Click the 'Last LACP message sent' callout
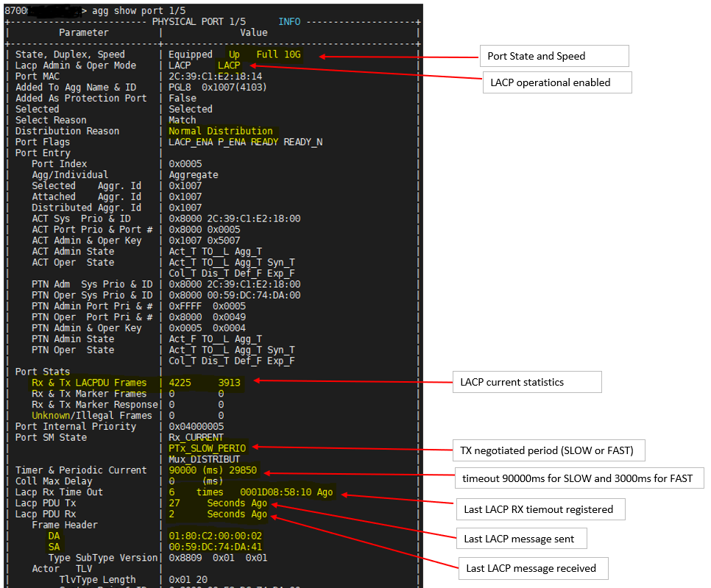Viewport: 711px width, 588px height. pyautogui.click(x=522, y=539)
